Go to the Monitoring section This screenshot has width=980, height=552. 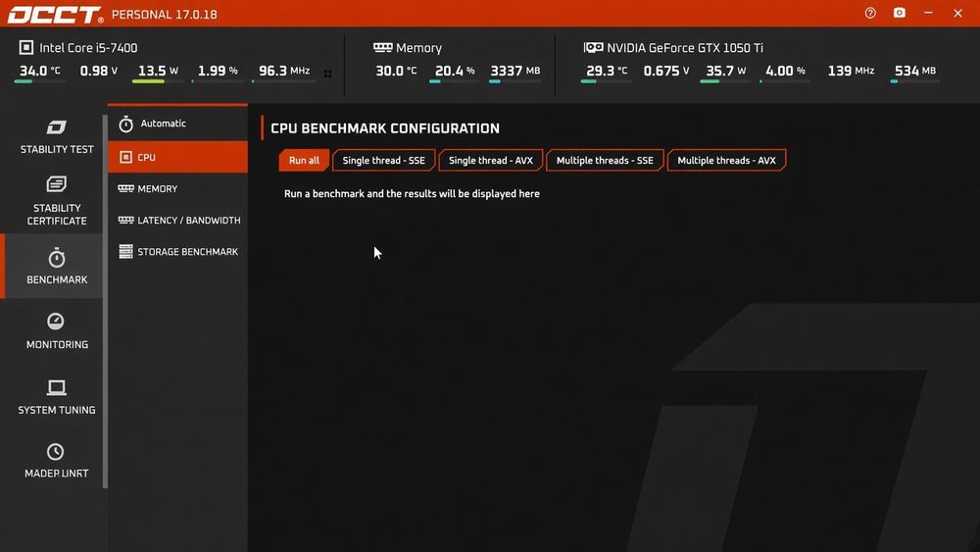click(56, 331)
